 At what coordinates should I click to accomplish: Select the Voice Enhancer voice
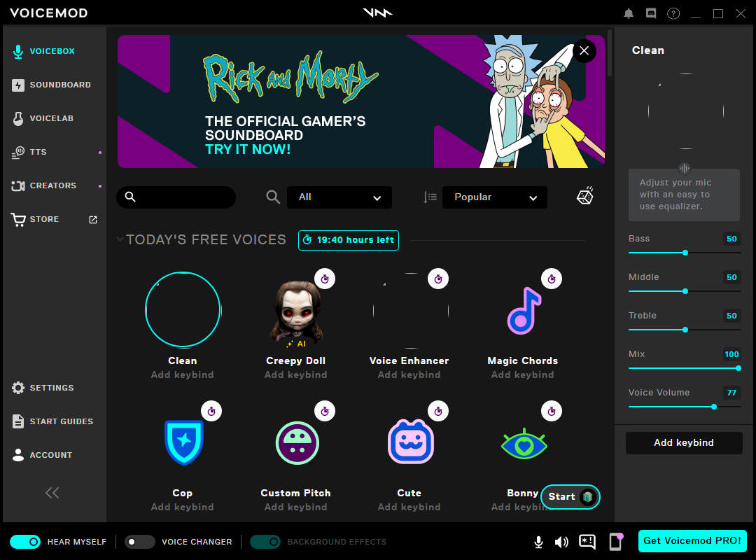411,311
